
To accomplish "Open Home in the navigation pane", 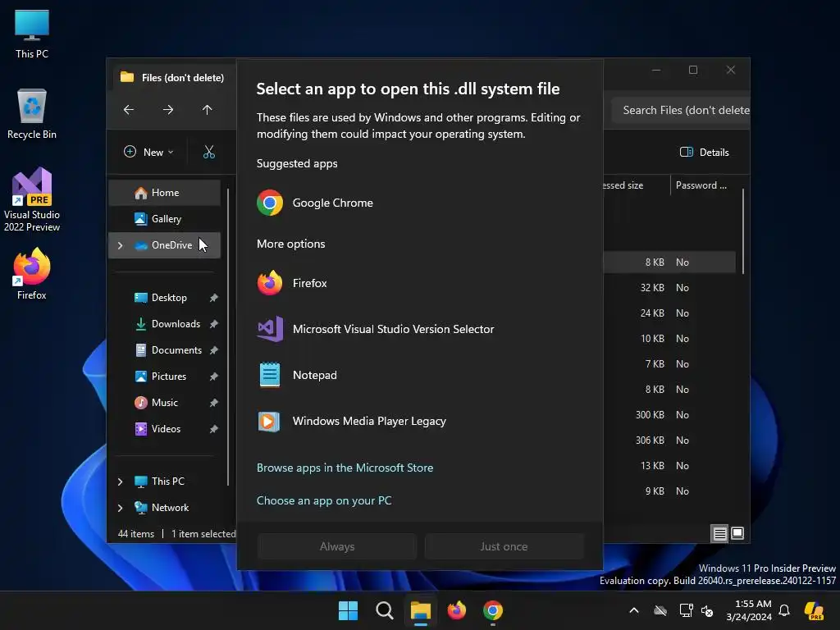I will click(164, 192).
